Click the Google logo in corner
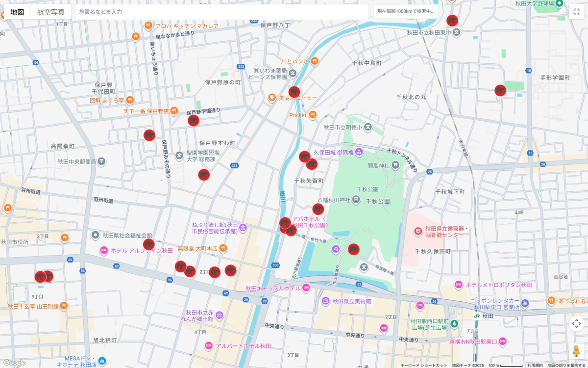The width and height of the screenshot is (588, 368). pyautogui.click(x=14, y=363)
